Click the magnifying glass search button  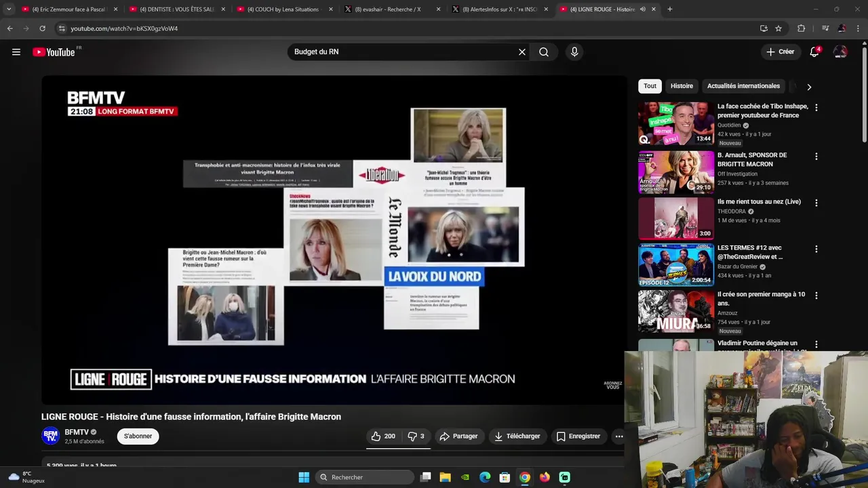click(544, 52)
